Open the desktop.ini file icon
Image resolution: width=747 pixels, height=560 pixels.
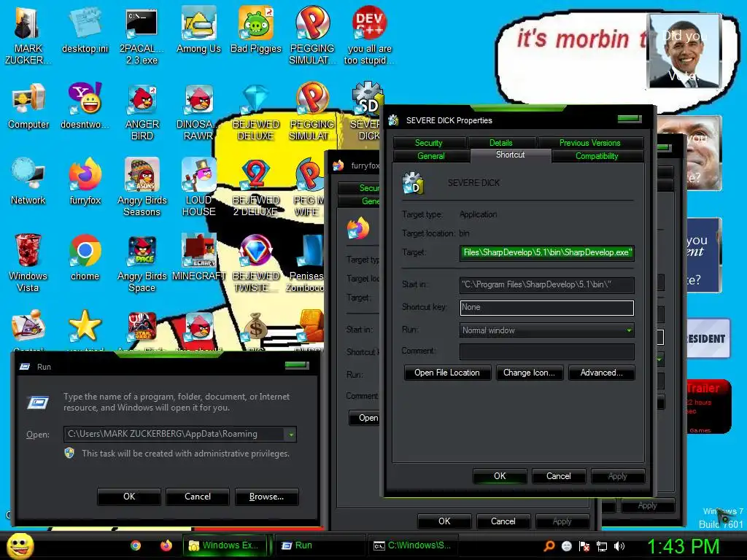click(x=85, y=29)
